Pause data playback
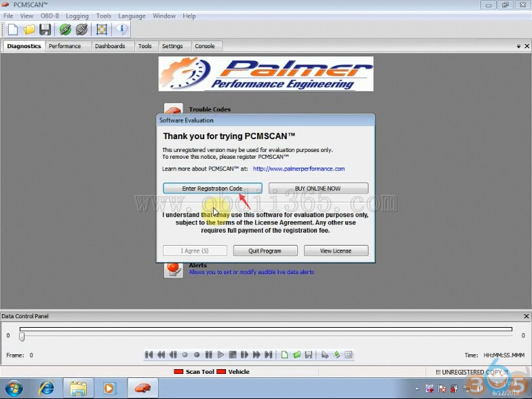Viewport: 532px width, 399px height. pyautogui.click(x=208, y=355)
